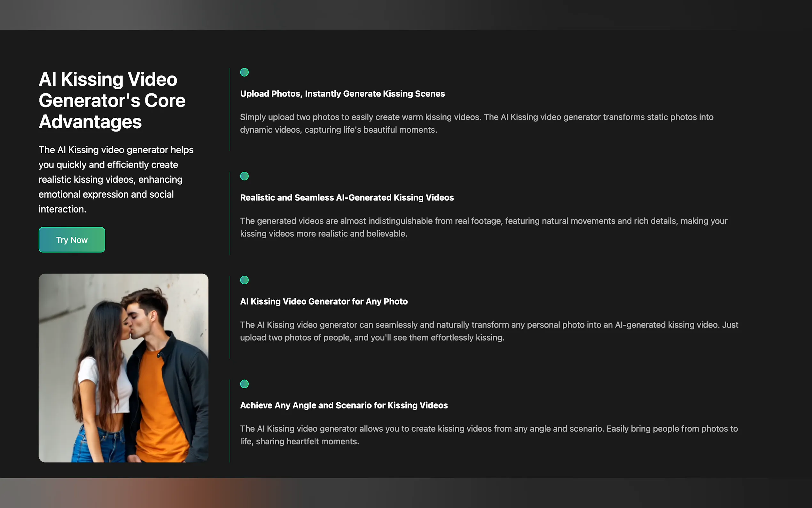
Task: Click the description about uploading two photos
Action: pyautogui.click(x=476, y=123)
